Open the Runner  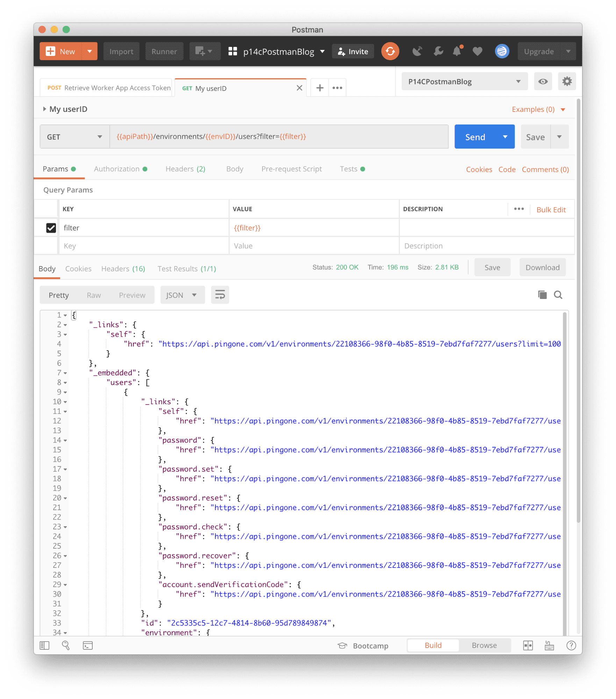pos(164,51)
